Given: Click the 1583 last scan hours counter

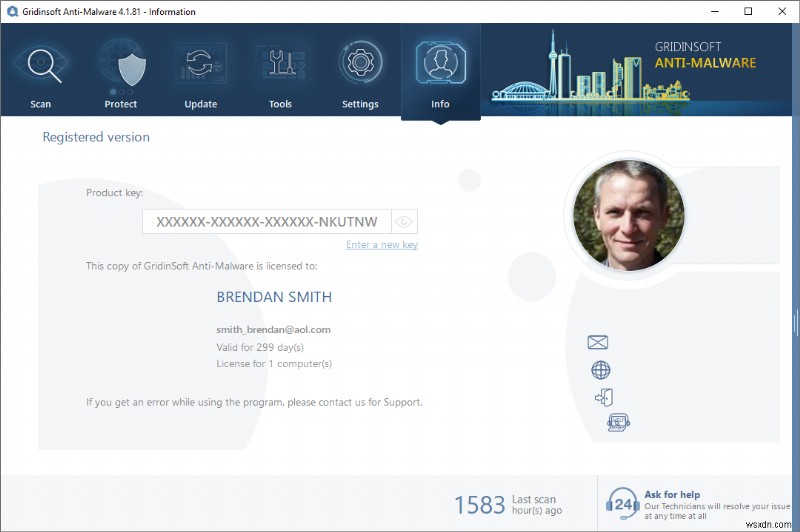Looking at the screenshot, I should (480, 505).
